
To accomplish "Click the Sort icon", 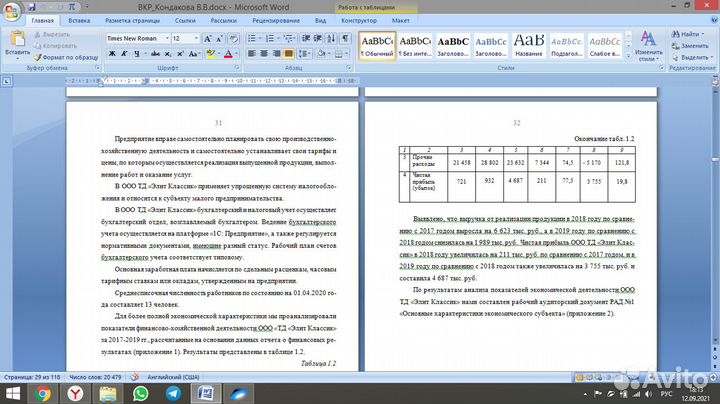I will (x=330, y=37).
